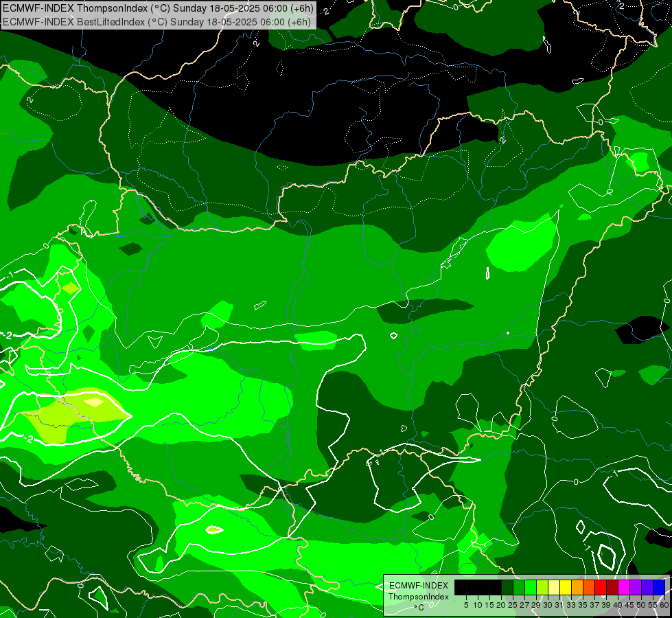Select the yellow-green 29–30 legend swatch
This screenshot has height=618, width=672.
[542, 587]
